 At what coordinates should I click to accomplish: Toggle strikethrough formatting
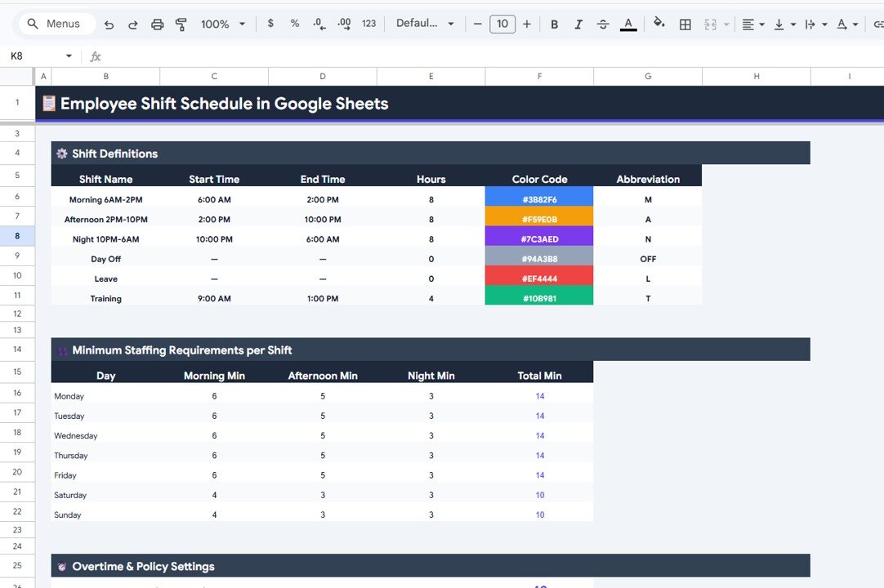tap(602, 24)
